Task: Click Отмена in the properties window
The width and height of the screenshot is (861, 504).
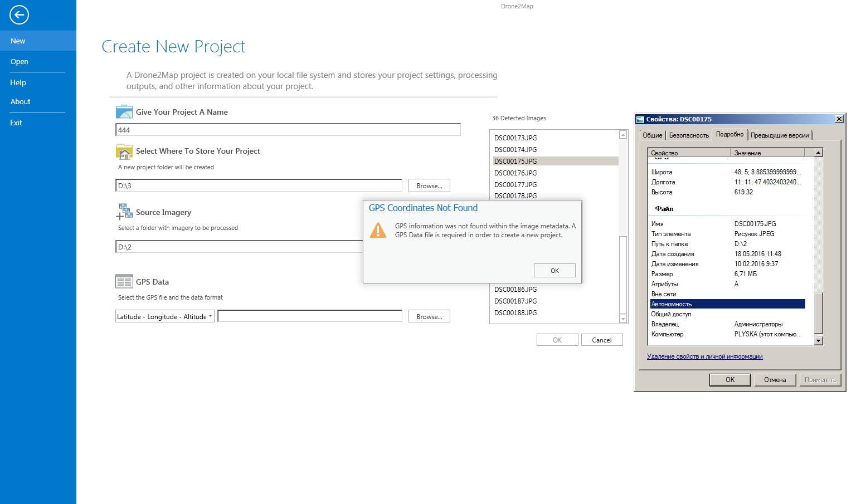Action: click(775, 380)
